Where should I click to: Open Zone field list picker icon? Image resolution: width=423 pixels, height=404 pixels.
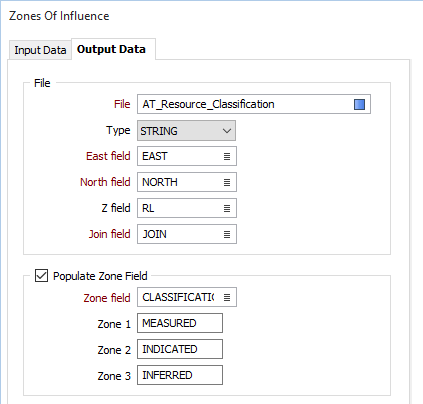coord(227,297)
